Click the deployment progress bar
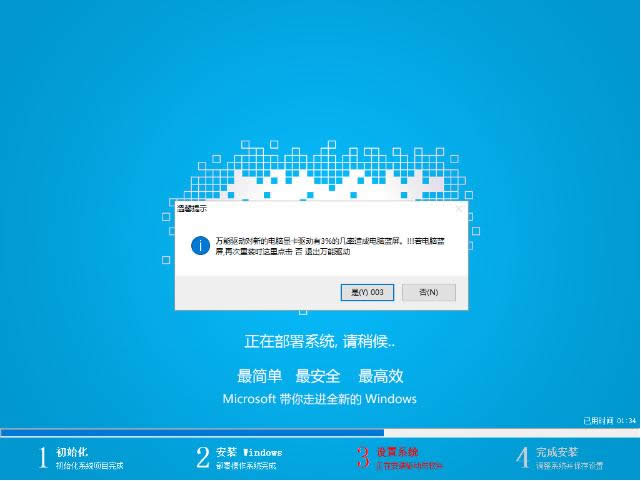The width and height of the screenshot is (641, 481). pyautogui.click(x=320, y=432)
